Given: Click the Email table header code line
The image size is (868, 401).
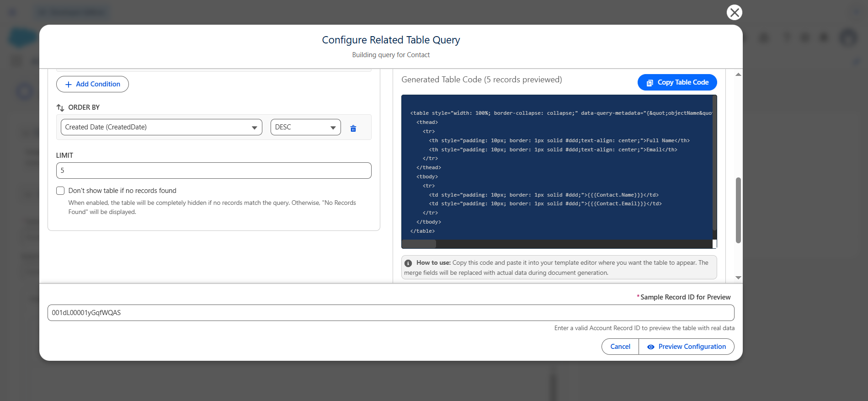Looking at the screenshot, I should coord(553,150).
